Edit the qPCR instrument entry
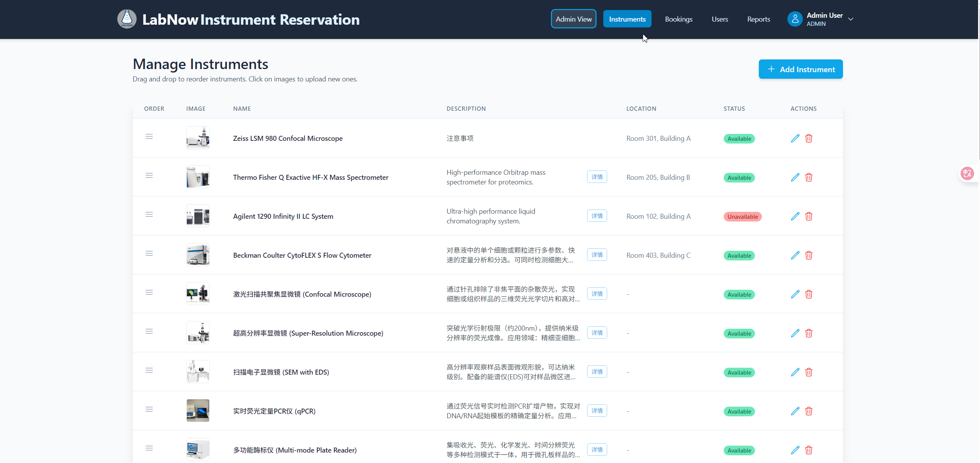This screenshot has height=463, width=980. pyautogui.click(x=795, y=411)
